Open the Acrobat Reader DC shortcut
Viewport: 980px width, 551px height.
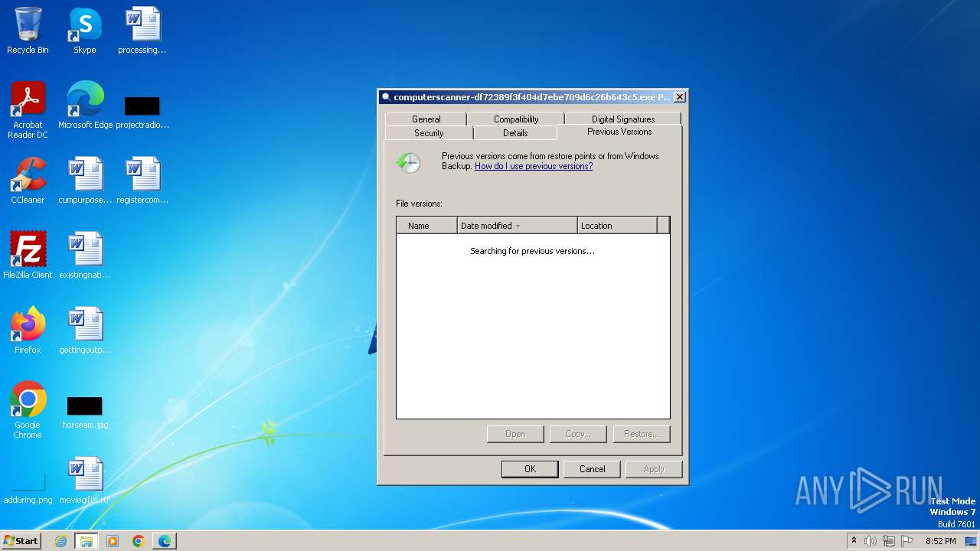point(28,109)
